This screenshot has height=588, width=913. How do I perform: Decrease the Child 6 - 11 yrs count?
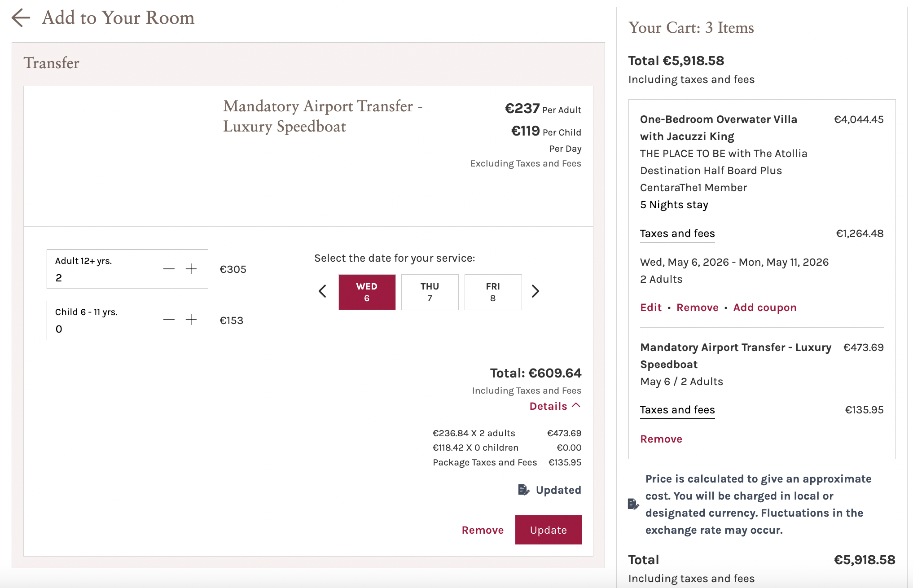[169, 320]
